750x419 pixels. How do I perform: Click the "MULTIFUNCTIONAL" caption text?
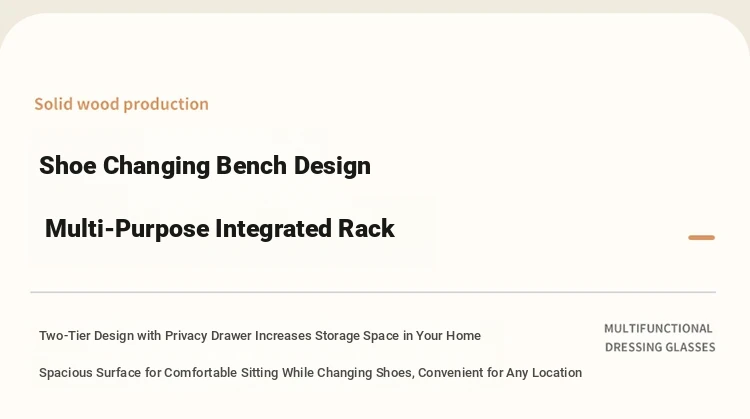(658, 328)
